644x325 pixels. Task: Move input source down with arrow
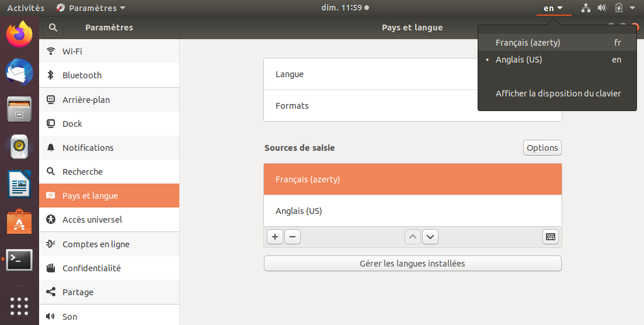coord(430,237)
